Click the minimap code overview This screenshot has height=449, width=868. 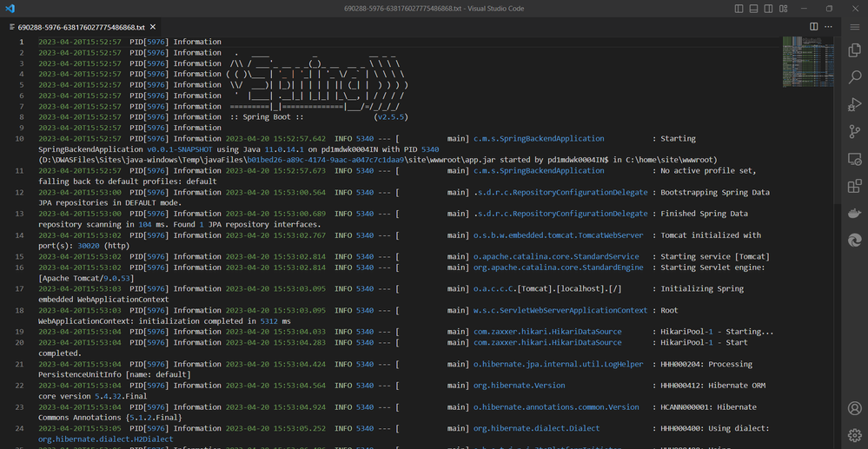tap(809, 62)
